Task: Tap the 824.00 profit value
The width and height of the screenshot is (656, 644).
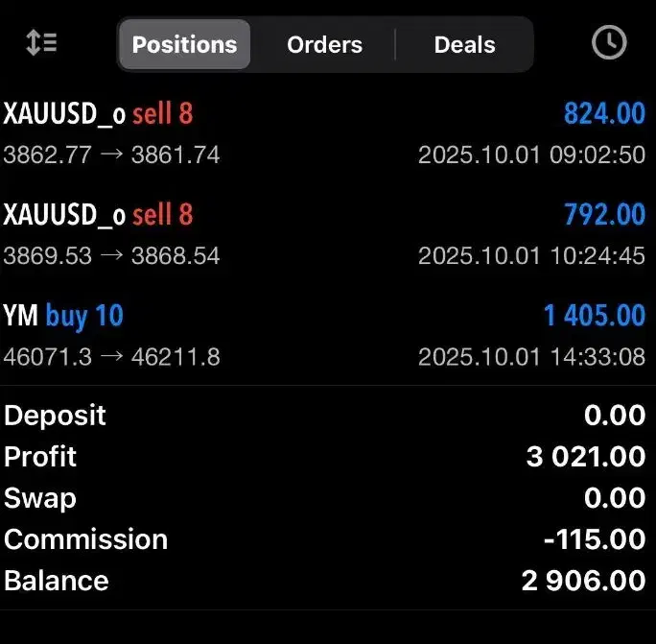Action: point(604,114)
